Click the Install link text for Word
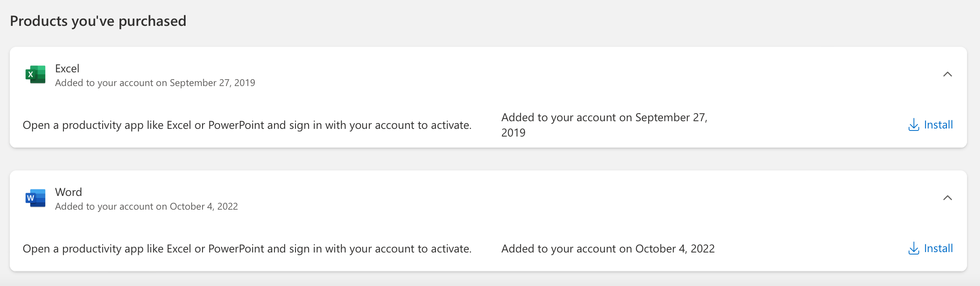Screen dimensions: 980x286 click(x=938, y=248)
